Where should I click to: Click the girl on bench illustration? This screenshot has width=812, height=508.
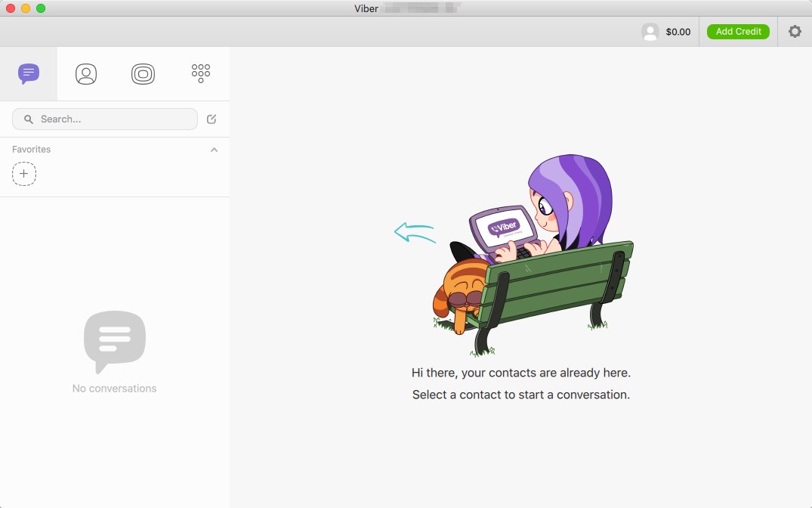[536, 257]
